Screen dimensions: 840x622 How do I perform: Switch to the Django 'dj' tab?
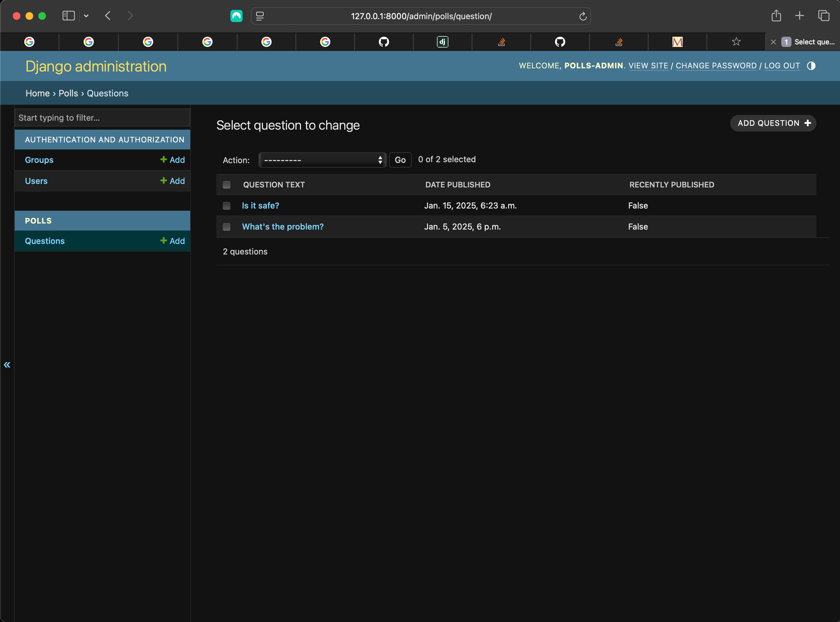(x=443, y=42)
